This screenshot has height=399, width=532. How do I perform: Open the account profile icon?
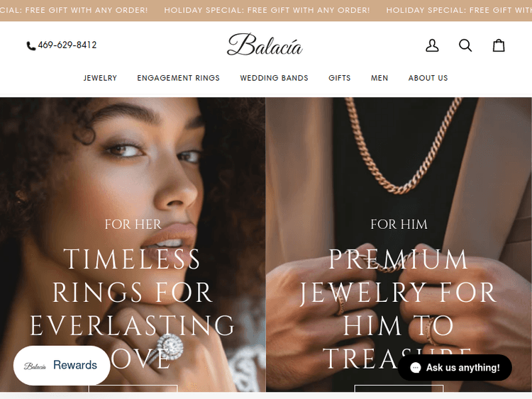(x=432, y=45)
